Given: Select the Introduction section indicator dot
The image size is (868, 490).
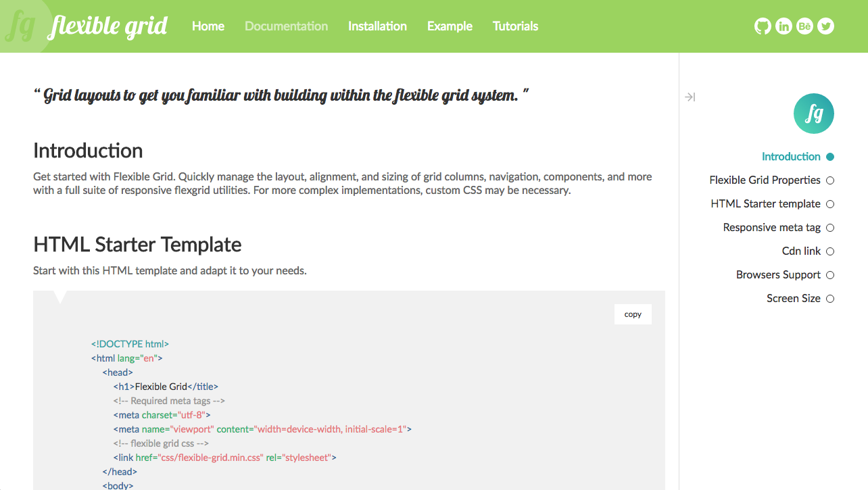Looking at the screenshot, I should tap(830, 156).
